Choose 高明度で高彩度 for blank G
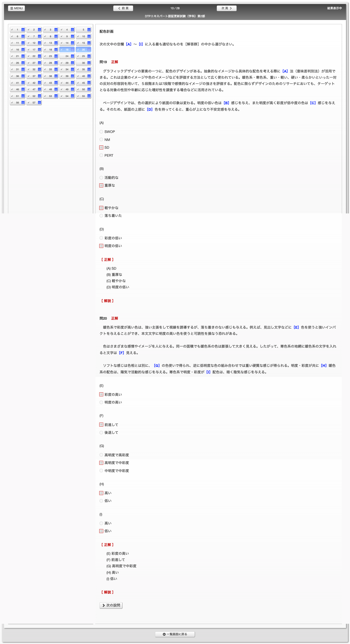 pos(101,455)
